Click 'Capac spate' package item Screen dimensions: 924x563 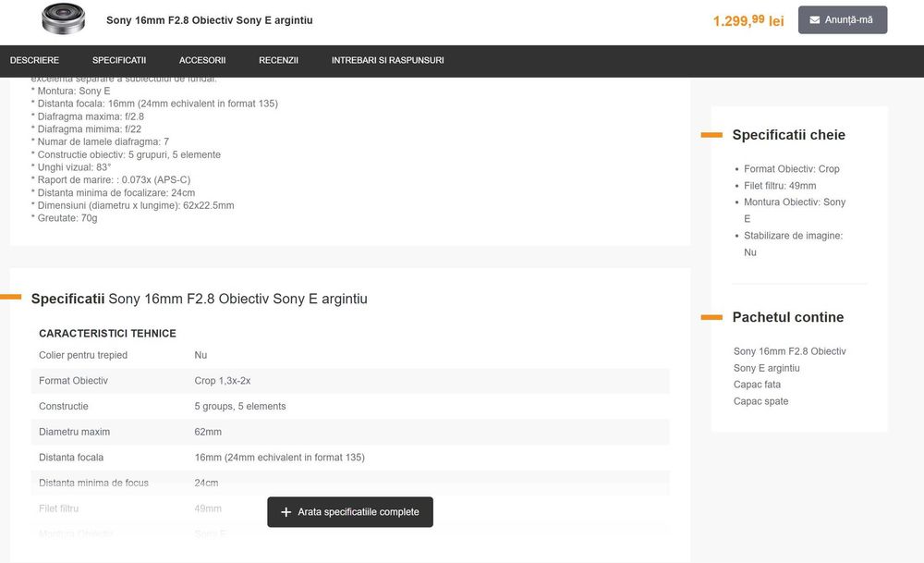(x=760, y=401)
